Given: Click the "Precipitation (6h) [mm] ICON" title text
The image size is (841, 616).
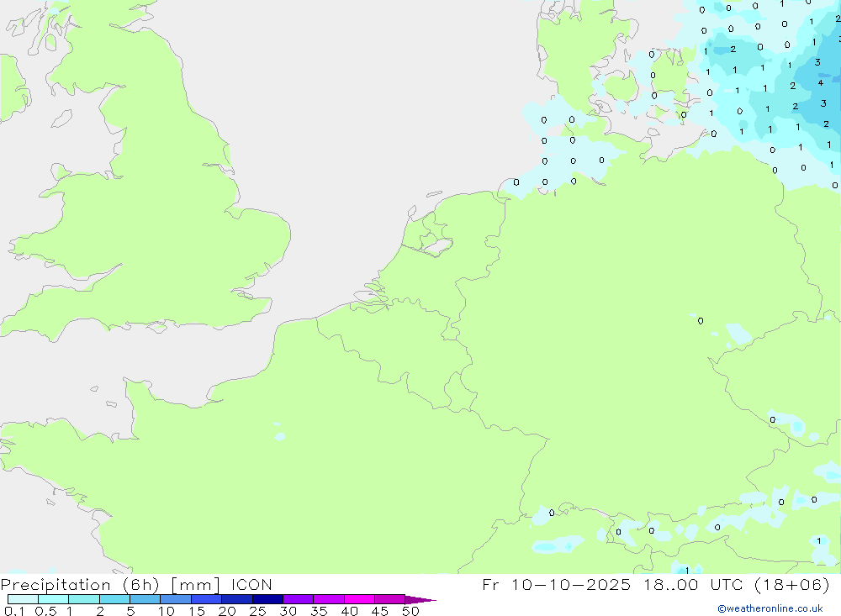Looking at the screenshot, I should [136, 585].
